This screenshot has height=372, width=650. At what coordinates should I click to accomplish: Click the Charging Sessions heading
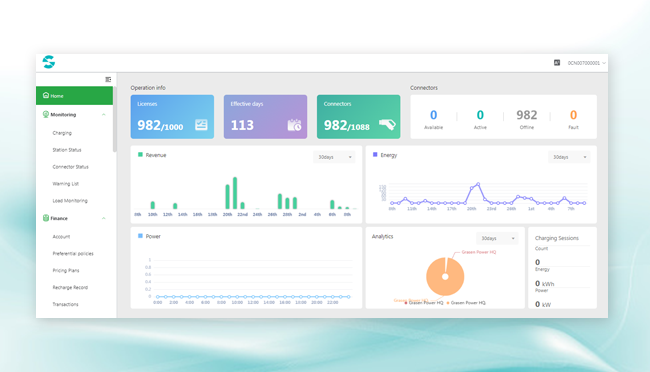[556, 238]
